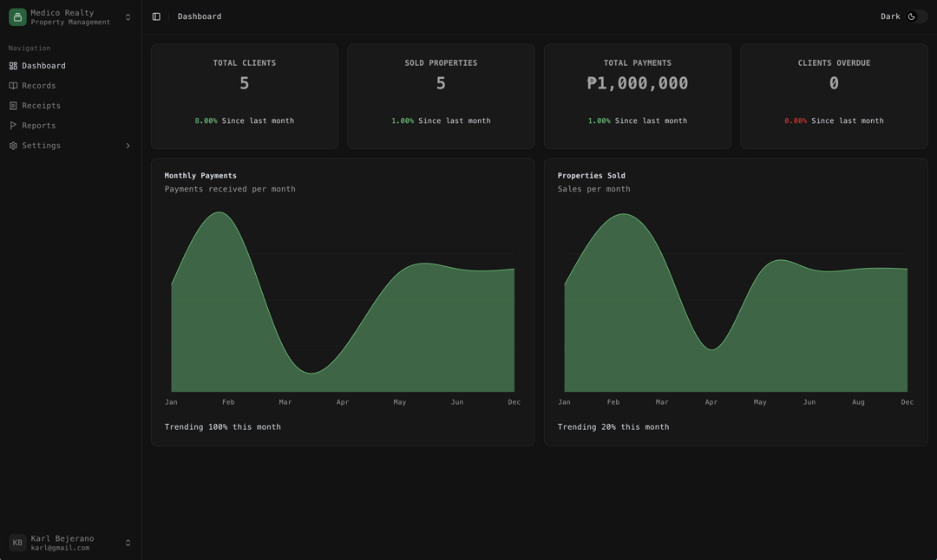Click the Apr dip in Properties Sold chart
The width and height of the screenshot is (937, 560).
(711, 349)
